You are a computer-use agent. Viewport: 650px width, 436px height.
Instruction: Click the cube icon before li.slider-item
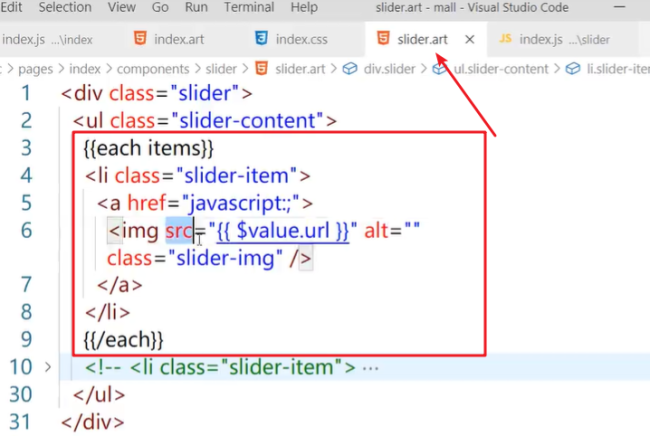click(573, 69)
